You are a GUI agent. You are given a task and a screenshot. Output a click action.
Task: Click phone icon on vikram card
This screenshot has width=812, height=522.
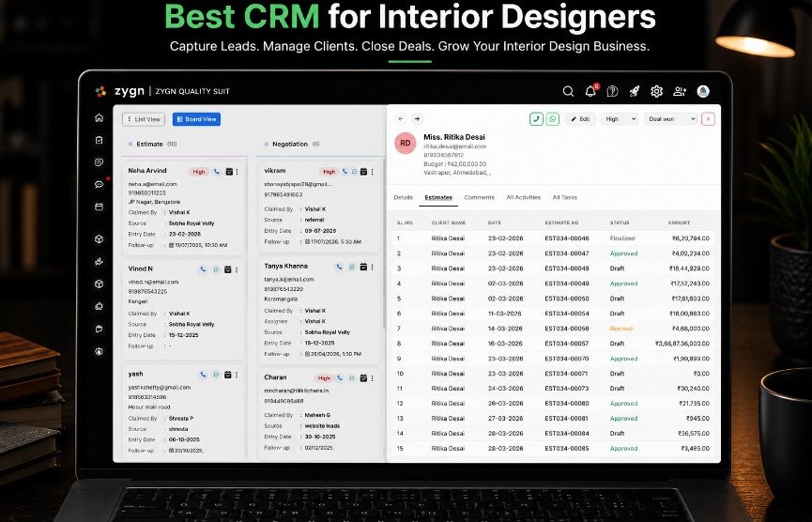tap(345, 172)
